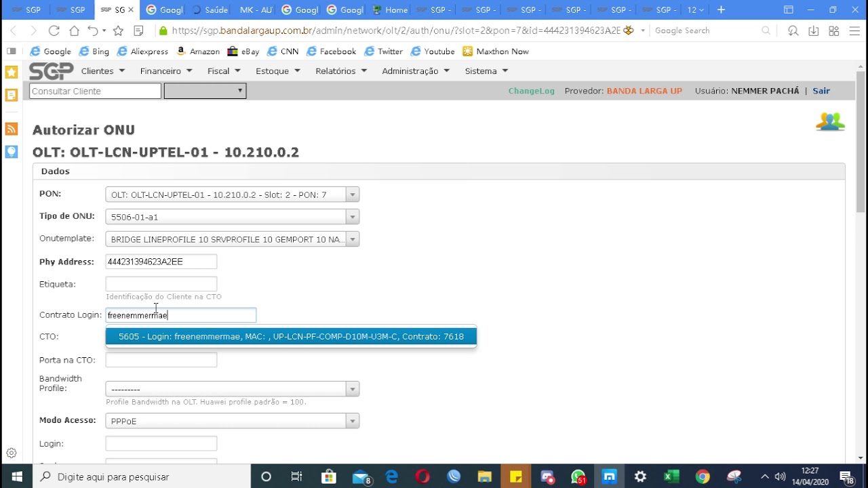Reload the page with refresh icon

point(54,30)
